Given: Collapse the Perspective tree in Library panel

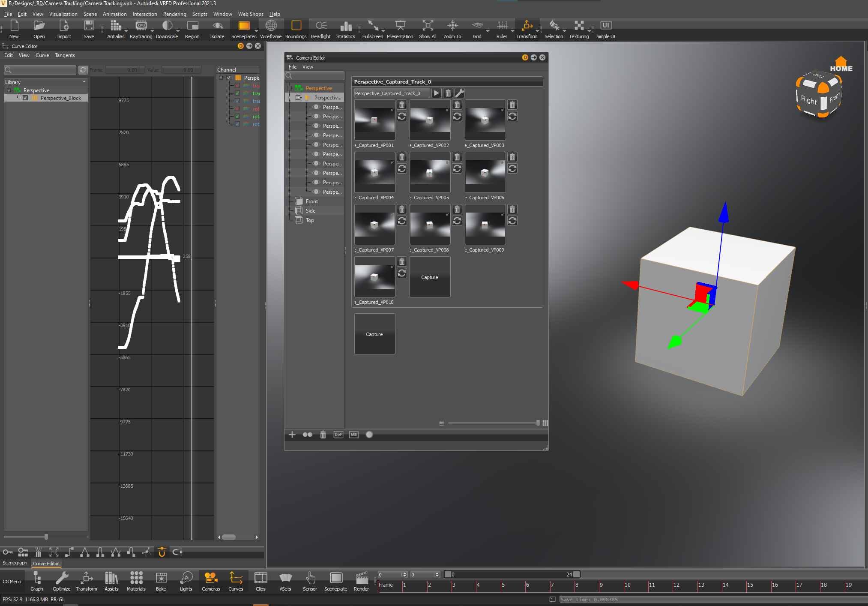Looking at the screenshot, I should tap(9, 90).
